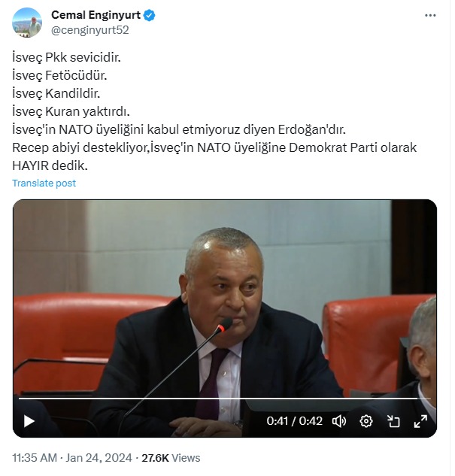Mute the video using the speaker icon
This screenshot has width=455, height=476.
click(x=338, y=421)
